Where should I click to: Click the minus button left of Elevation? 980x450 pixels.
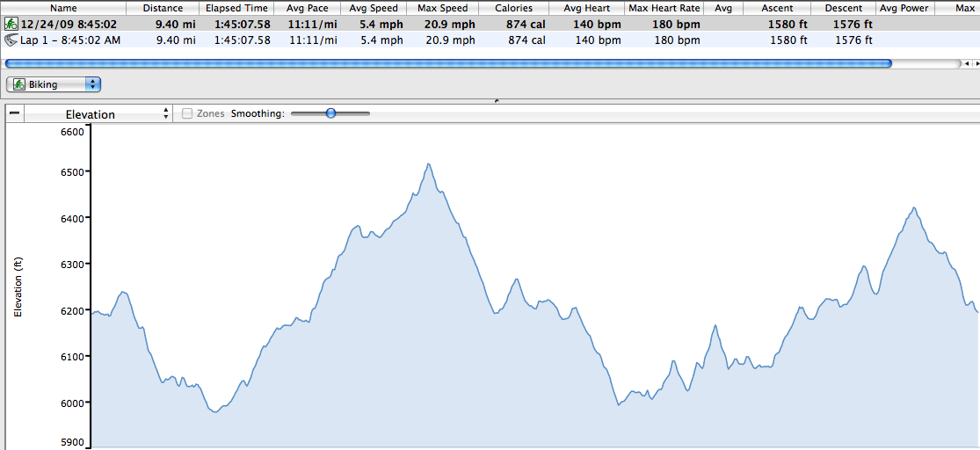click(14, 114)
